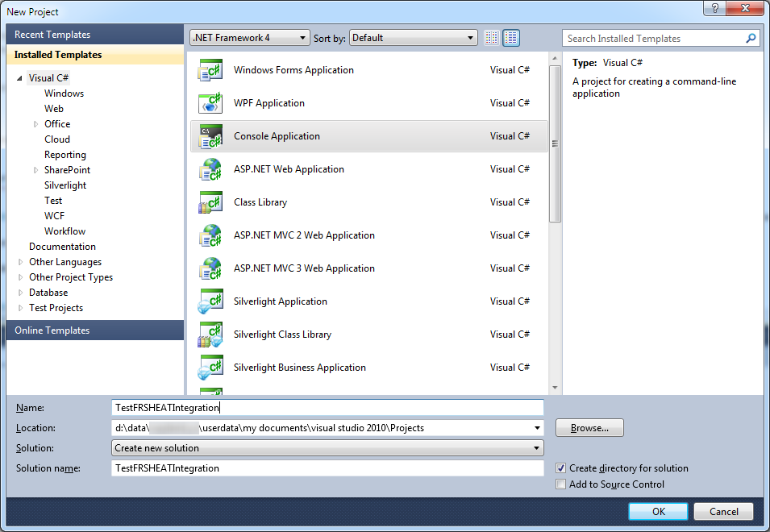Viewport: 770px width, 532px height.
Task: Enable Add to Source Control checkbox
Action: 561,484
